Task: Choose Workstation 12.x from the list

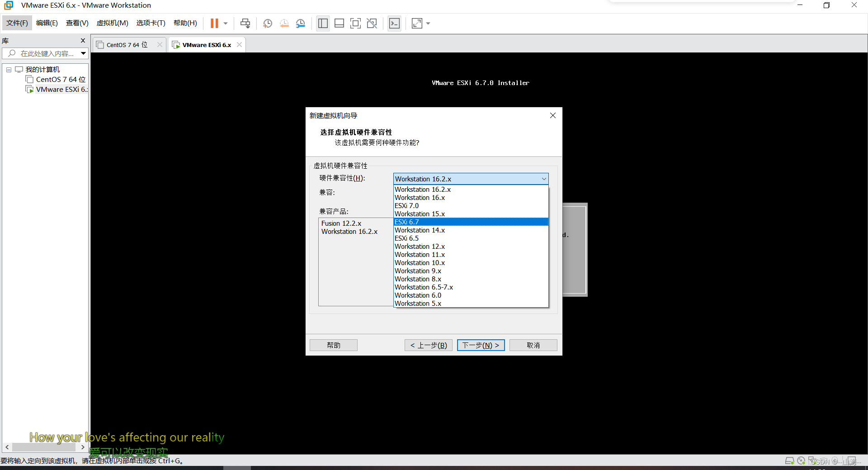Action: [x=471, y=246]
